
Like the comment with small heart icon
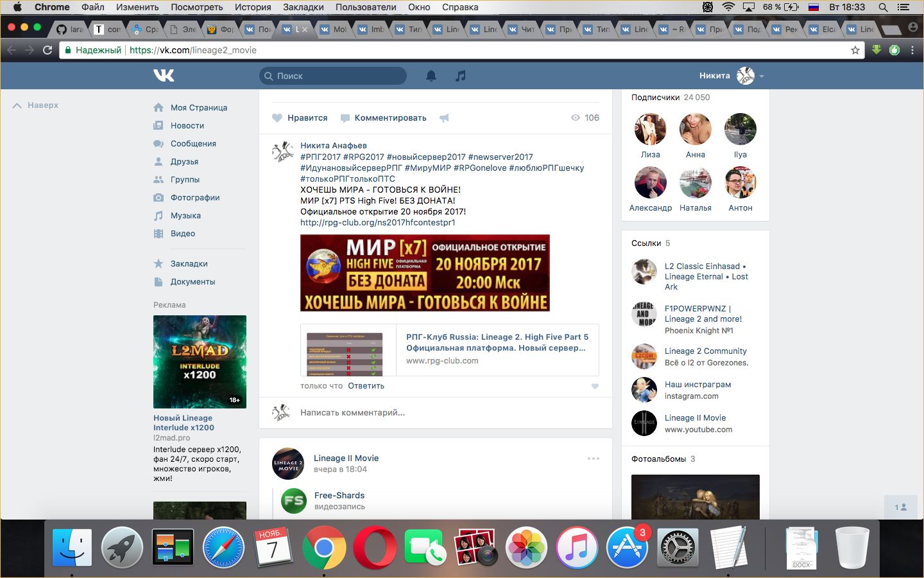click(595, 386)
